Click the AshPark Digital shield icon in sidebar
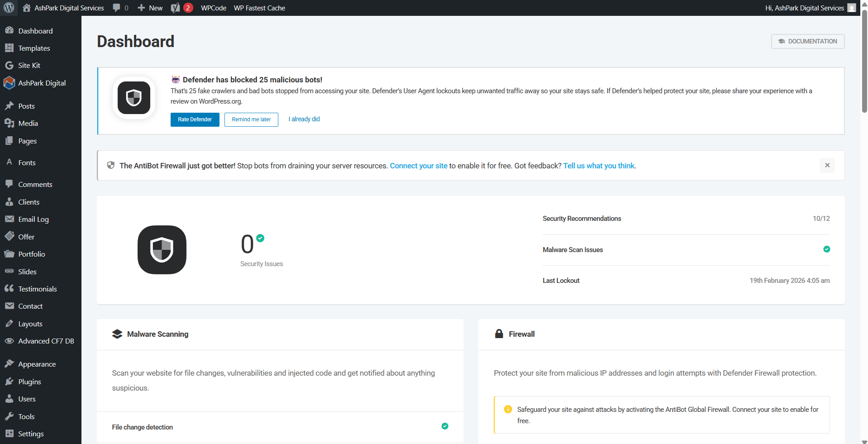The image size is (868, 444). [x=9, y=83]
